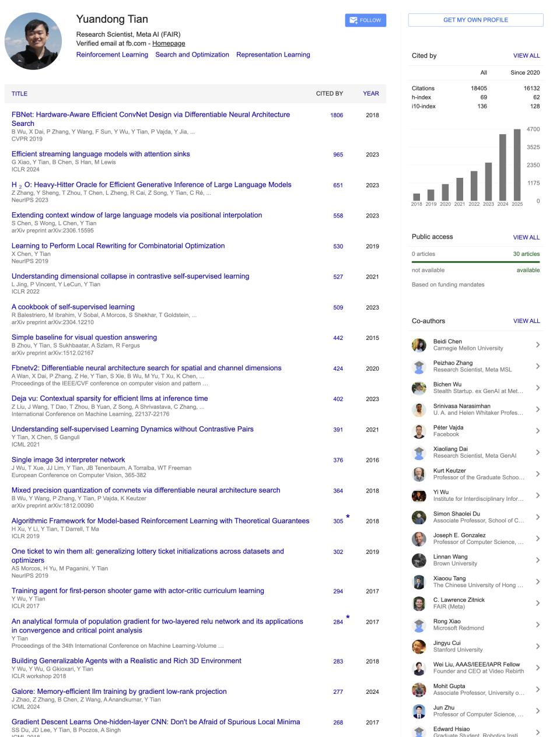Open the 30 articles available link

(x=526, y=254)
